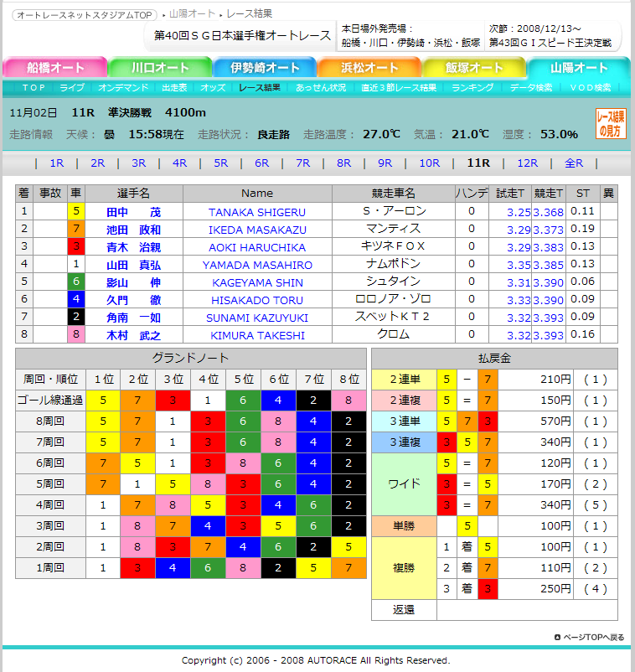Image resolution: width=635 pixels, height=672 pixels.
Task: Switch to 浜松オート tab
Action: click(369, 67)
